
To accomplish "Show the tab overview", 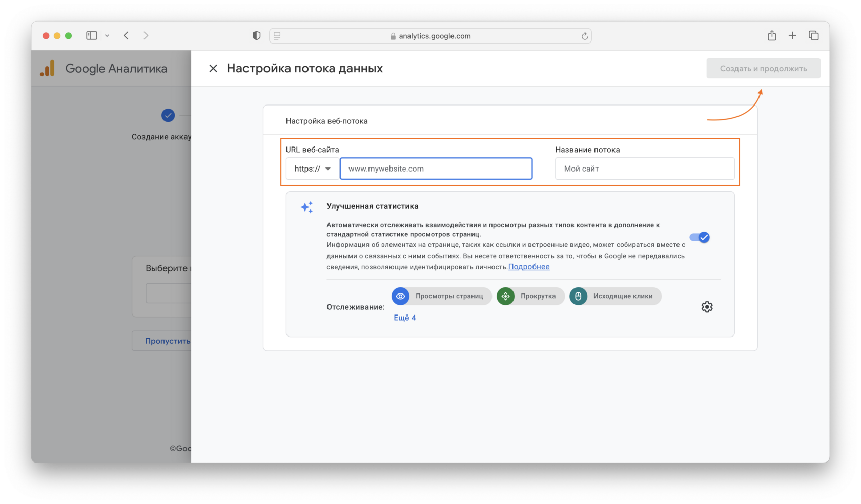I will coord(813,35).
